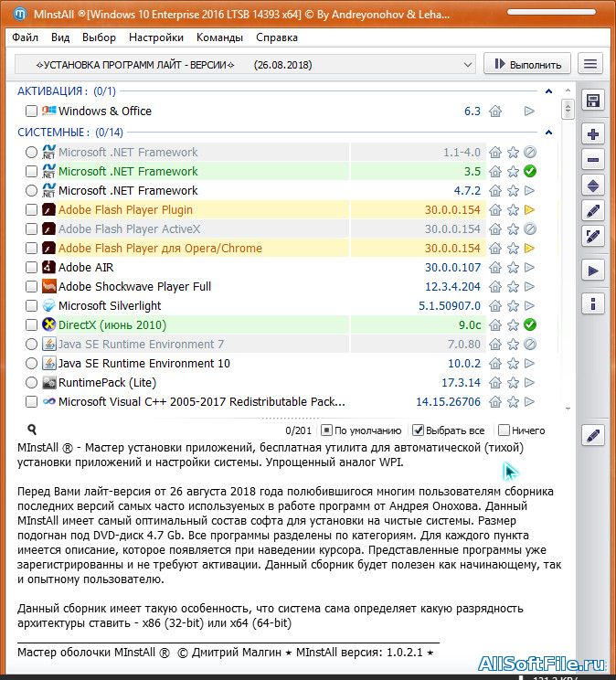Image resolution: width=616 pixels, height=680 pixels.
Task: Collapse the АКТИВАЦИЯ section chevron
Action: click(x=548, y=91)
